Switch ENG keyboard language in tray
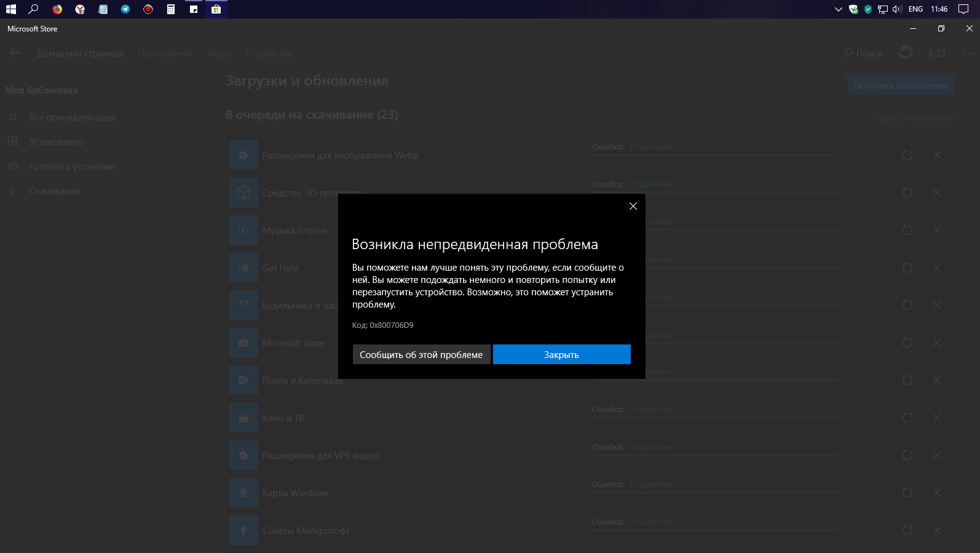Image resolution: width=980 pixels, height=553 pixels. coord(915,9)
